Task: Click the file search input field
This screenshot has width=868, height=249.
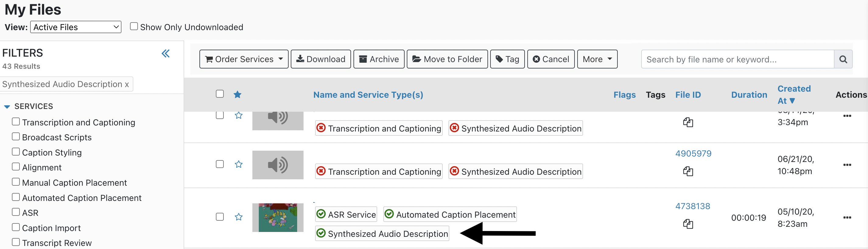Action: coord(738,59)
